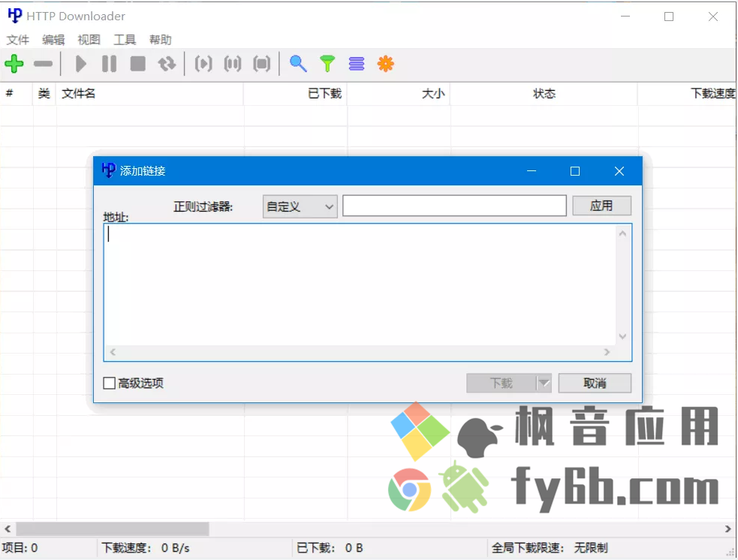The image size is (738, 560).
Task: Click the restart arrows icon
Action: click(x=167, y=64)
